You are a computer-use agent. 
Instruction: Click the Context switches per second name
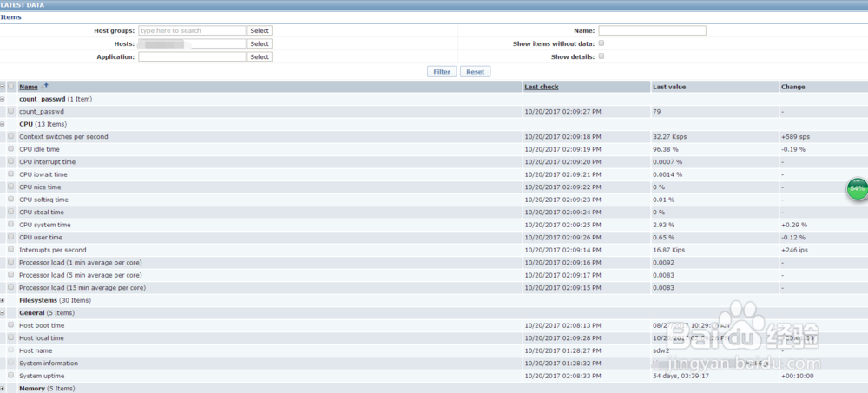[x=63, y=137]
